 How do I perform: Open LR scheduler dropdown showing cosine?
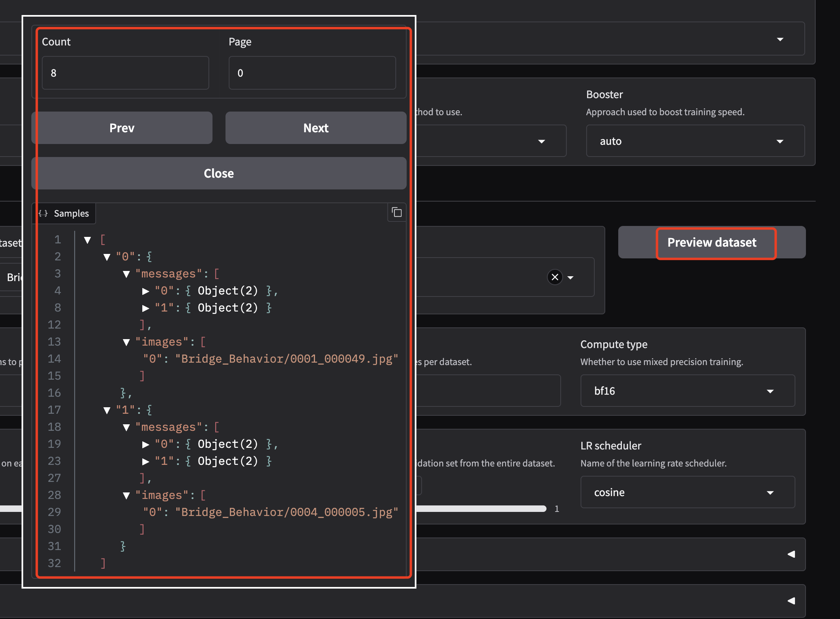coord(687,492)
